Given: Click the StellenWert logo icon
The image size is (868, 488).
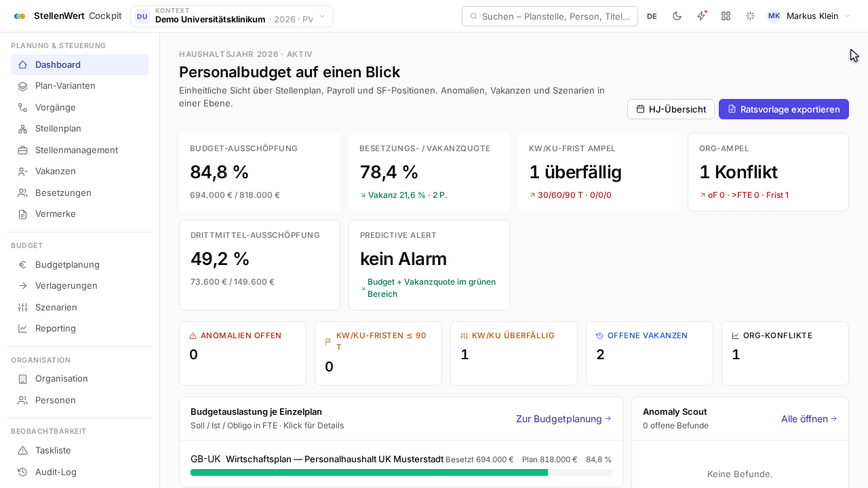Looking at the screenshot, I should pyautogui.click(x=20, y=16).
